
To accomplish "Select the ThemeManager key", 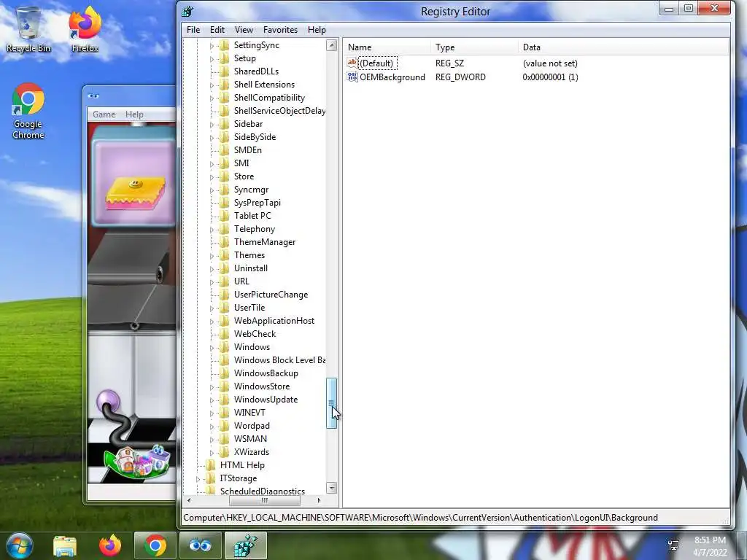I will click(264, 242).
